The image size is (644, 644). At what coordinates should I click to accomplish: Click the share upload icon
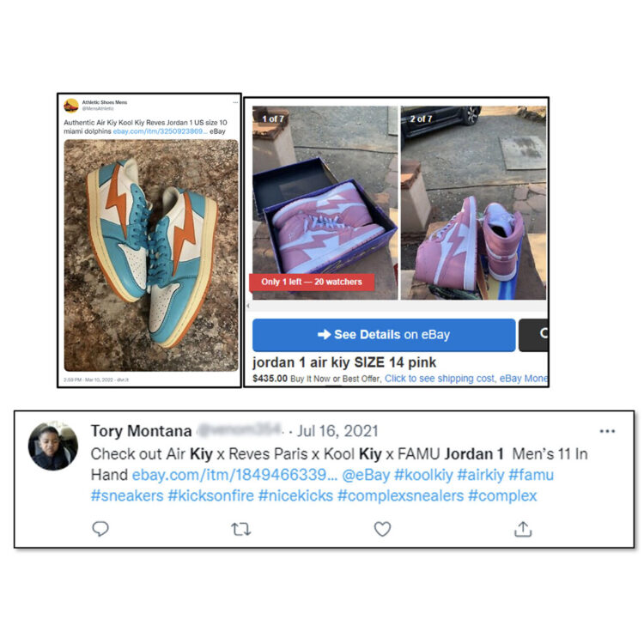(x=523, y=529)
